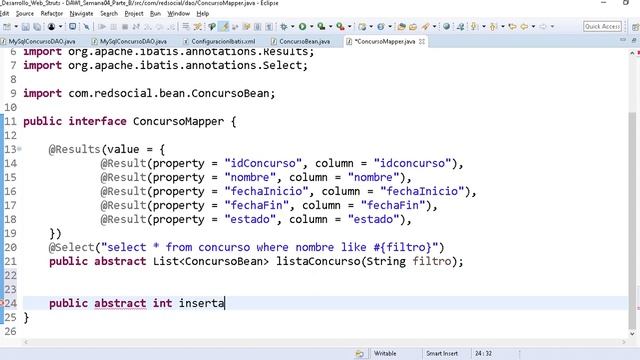Open the New Java Class dropdown arrow
640x360 pixels.
390,27
